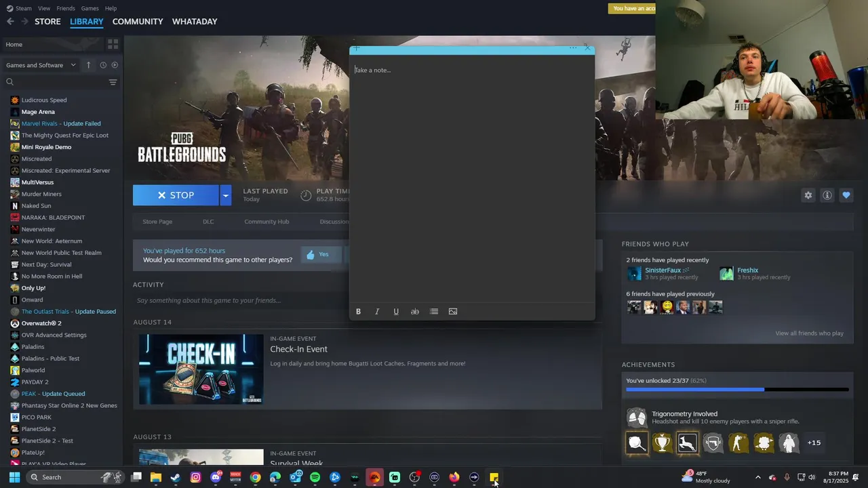Open the Community Hub tab
The width and height of the screenshot is (868, 488).
click(267, 222)
